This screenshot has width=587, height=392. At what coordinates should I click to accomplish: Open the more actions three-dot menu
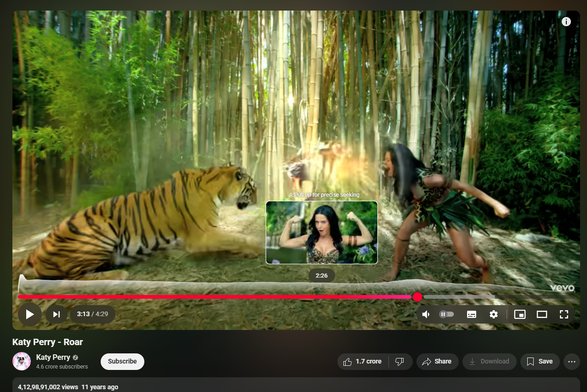[571, 362]
